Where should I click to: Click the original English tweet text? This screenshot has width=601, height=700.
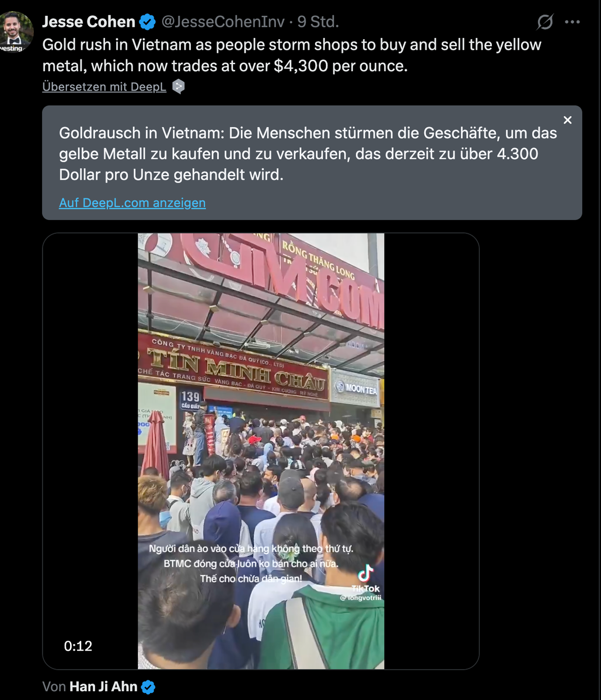coord(292,55)
